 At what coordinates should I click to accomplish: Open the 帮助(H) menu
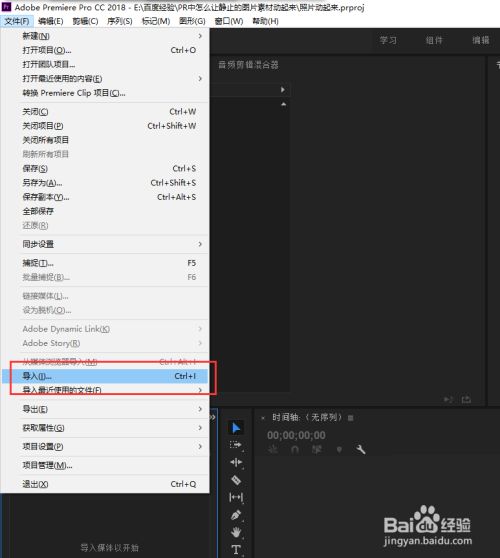coord(265,21)
